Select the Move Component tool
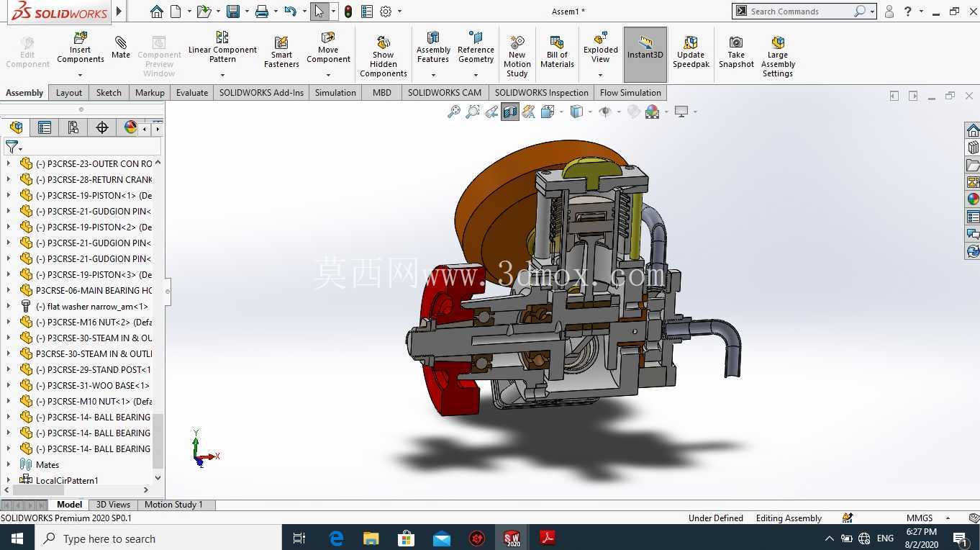Viewport: 980px width, 550px height. (x=328, y=48)
